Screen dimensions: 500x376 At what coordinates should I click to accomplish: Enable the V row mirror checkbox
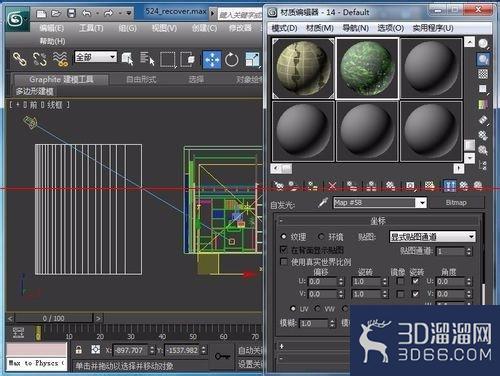(400, 294)
